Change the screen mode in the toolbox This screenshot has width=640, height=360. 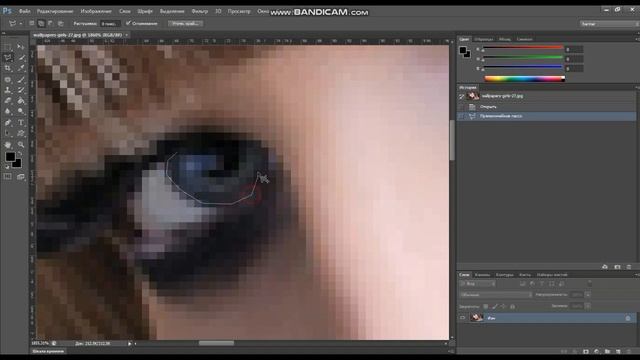[21, 177]
